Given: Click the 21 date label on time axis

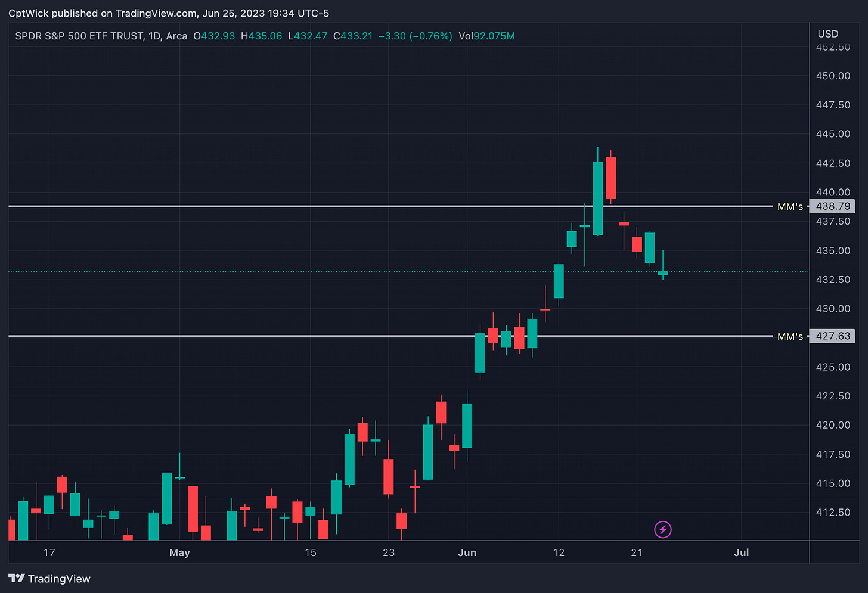Looking at the screenshot, I should pos(637,552).
